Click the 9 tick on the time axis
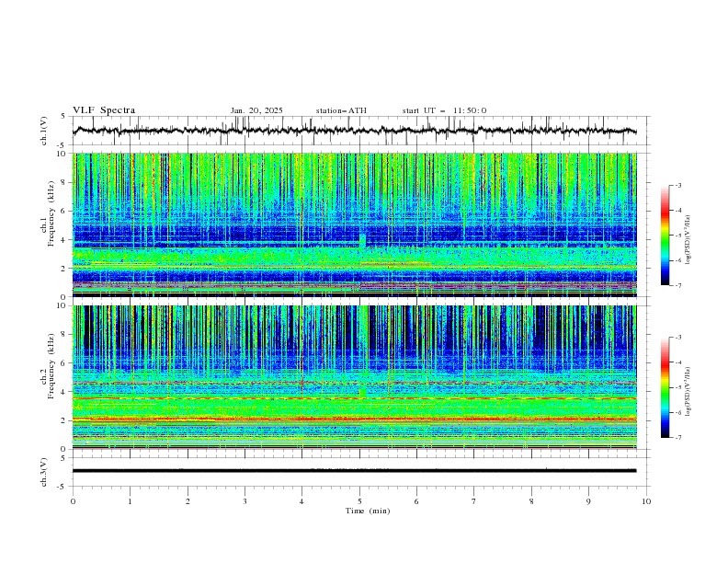Viewport: 728px width, 563px height. click(x=588, y=501)
